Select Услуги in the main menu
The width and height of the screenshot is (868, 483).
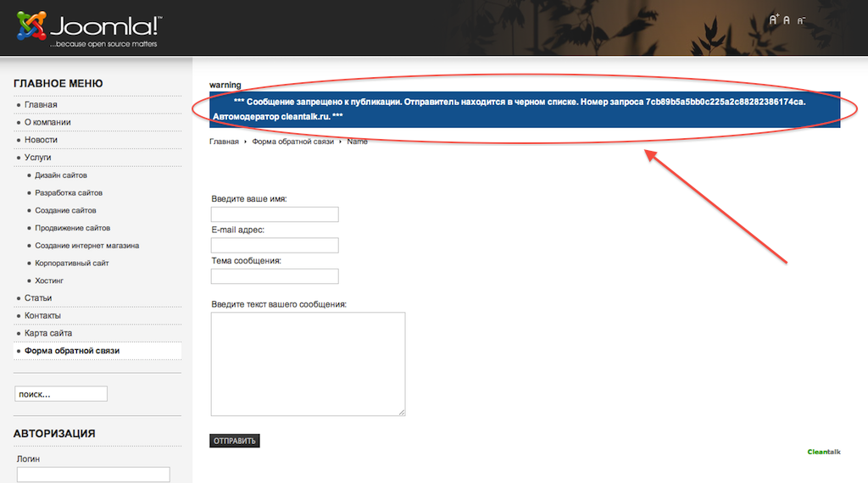click(37, 158)
